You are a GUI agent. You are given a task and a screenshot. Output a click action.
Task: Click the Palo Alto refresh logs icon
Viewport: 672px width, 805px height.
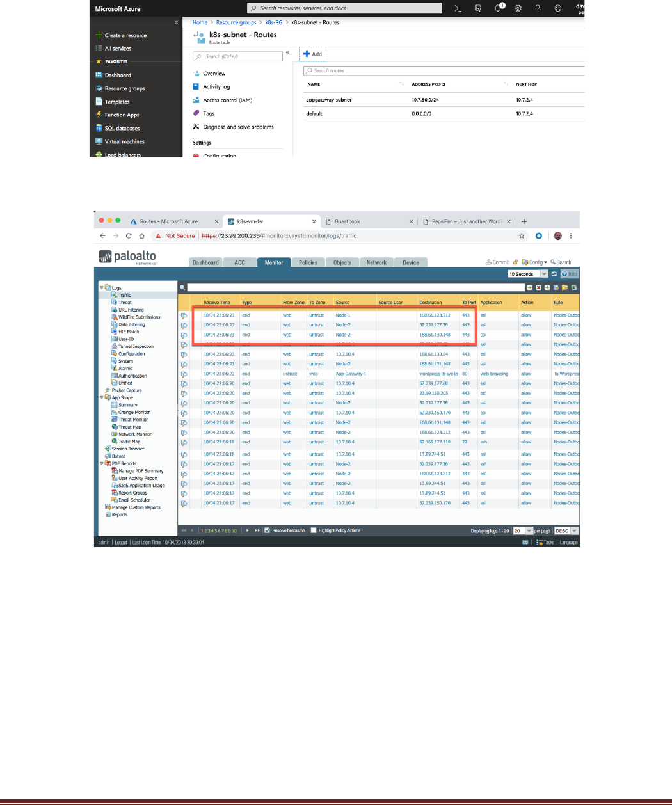coord(554,274)
